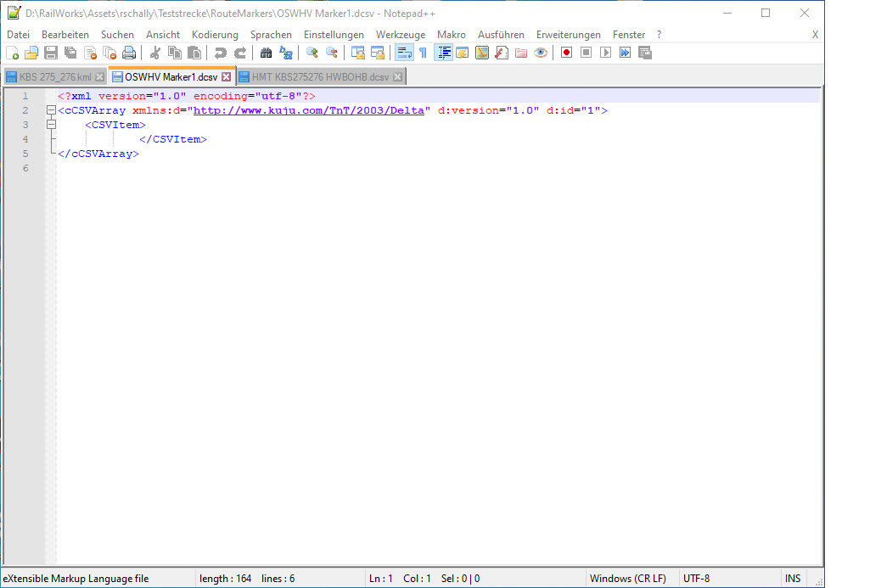Click the New file icon
Screen dimensions: 870x588
click(x=13, y=53)
